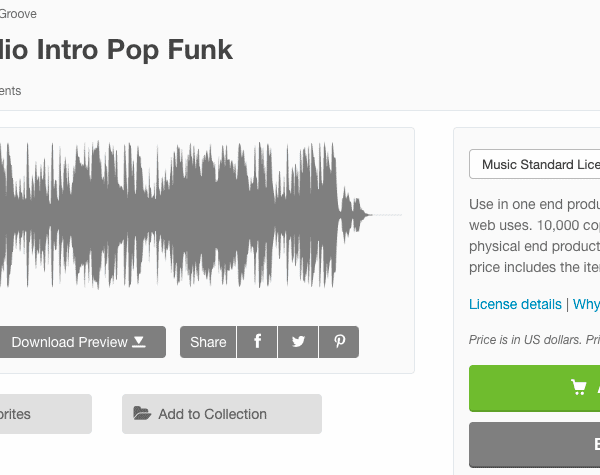
Task: Tweet this track with the Twitter bird icon
Action: [x=298, y=342]
